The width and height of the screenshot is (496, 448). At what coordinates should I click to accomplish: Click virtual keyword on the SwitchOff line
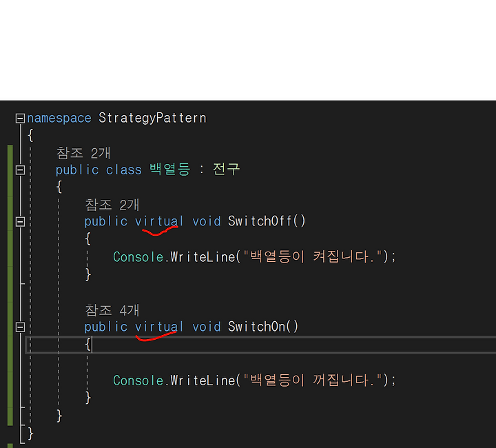159,221
